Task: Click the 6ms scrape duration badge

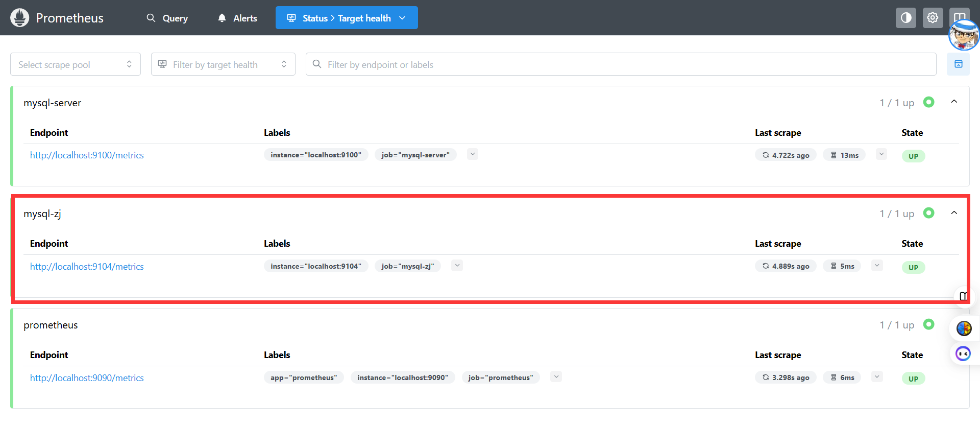Action: click(x=842, y=377)
